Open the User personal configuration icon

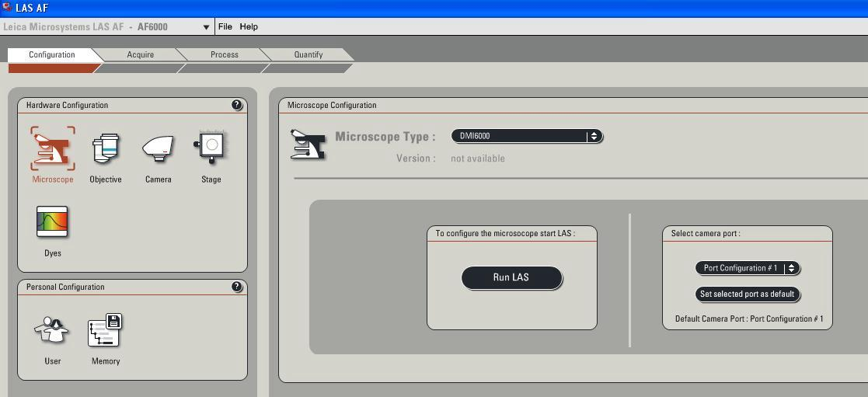tap(51, 330)
